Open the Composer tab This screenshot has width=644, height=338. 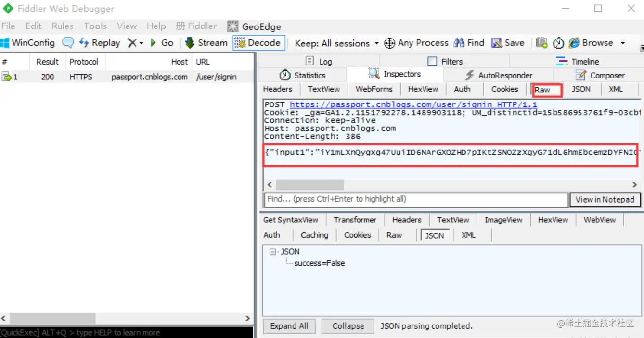(600, 75)
